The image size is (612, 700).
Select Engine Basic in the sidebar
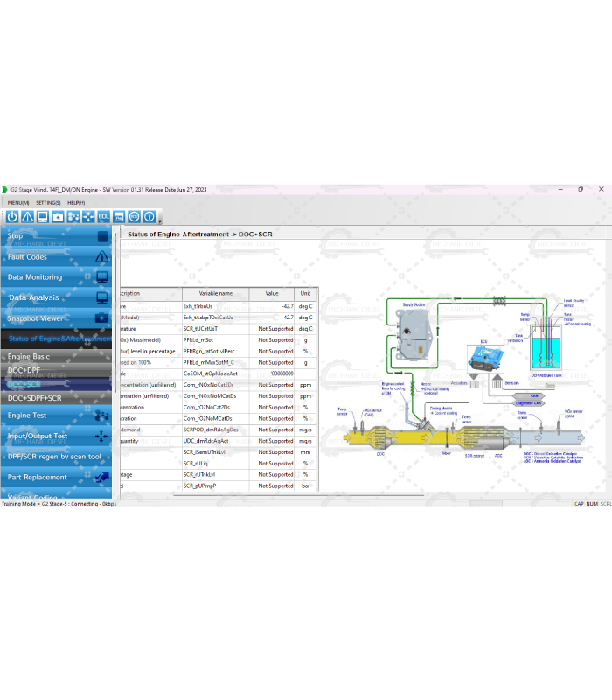pyautogui.click(x=30, y=357)
